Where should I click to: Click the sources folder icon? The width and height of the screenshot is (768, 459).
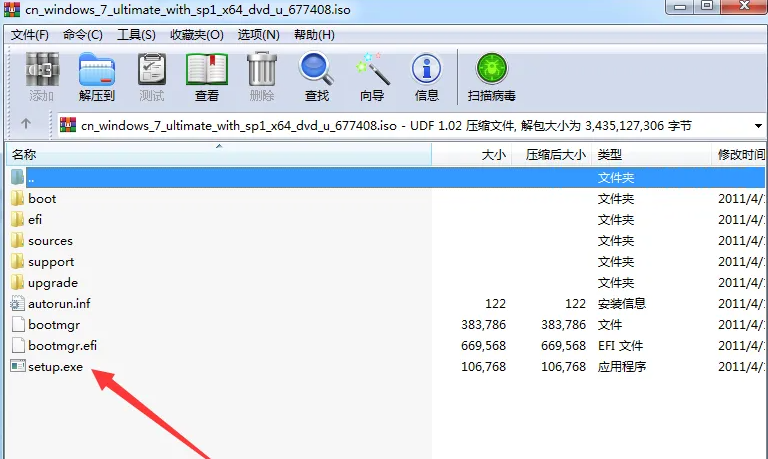coord(17,241)
